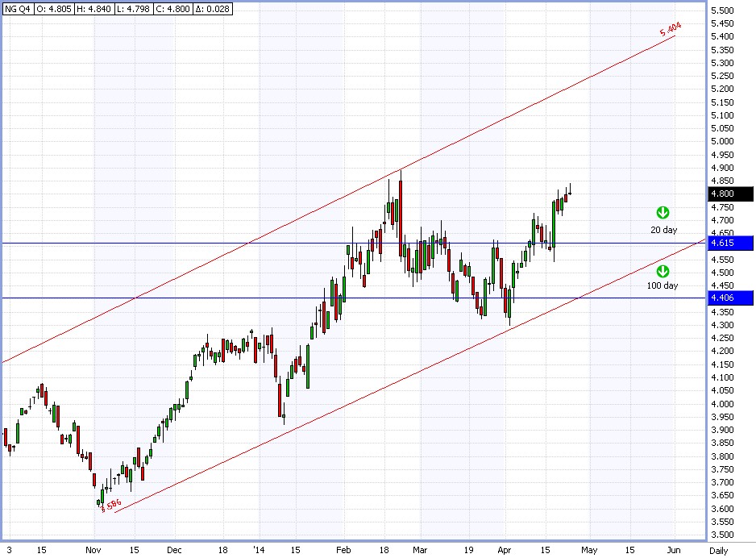Select the blue 4.406 price level tag
Screen dimensions: 756x558
(730, 298)
